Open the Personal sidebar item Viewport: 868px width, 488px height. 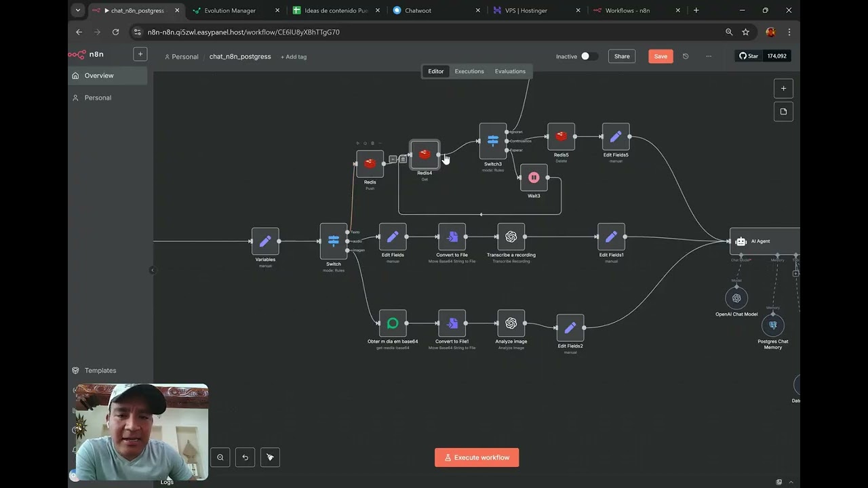coord(108,98)
